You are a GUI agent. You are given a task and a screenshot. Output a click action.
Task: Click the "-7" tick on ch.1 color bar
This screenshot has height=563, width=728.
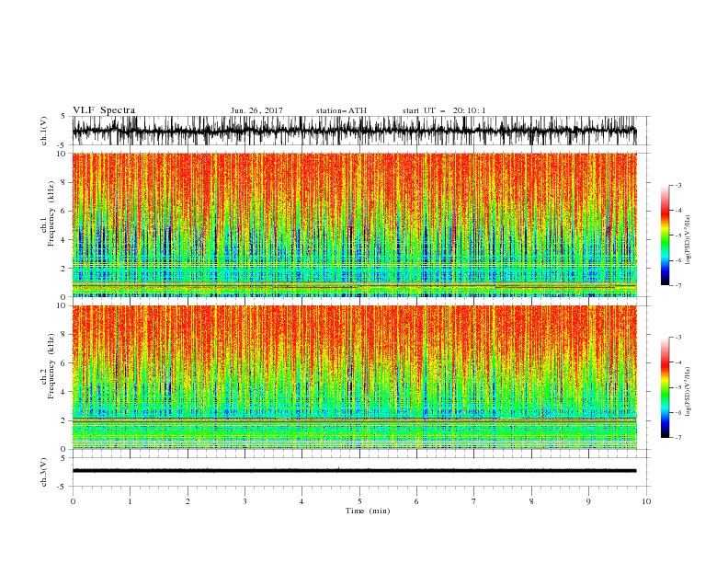pos(677,285)
